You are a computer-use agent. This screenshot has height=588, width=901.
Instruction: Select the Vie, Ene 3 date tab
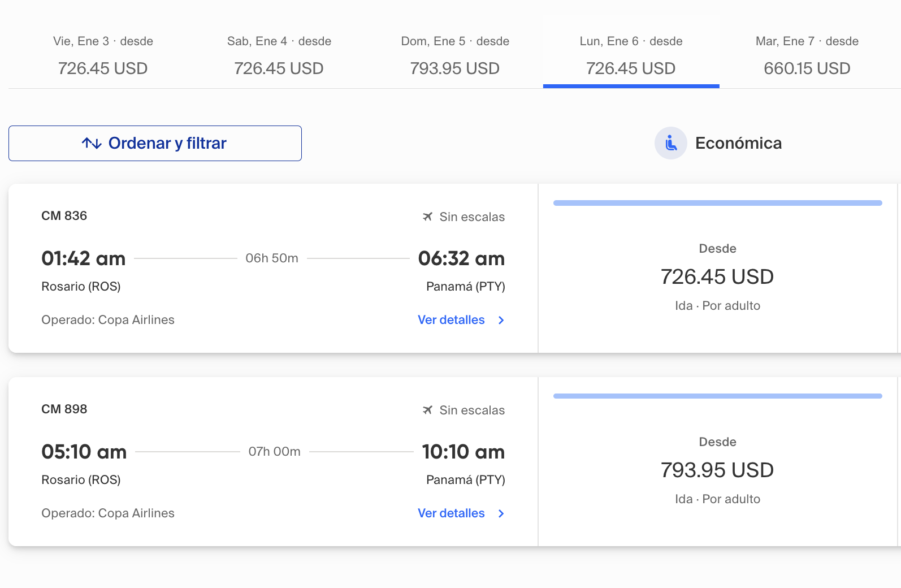pyautogui.click(x=103, y=55)
